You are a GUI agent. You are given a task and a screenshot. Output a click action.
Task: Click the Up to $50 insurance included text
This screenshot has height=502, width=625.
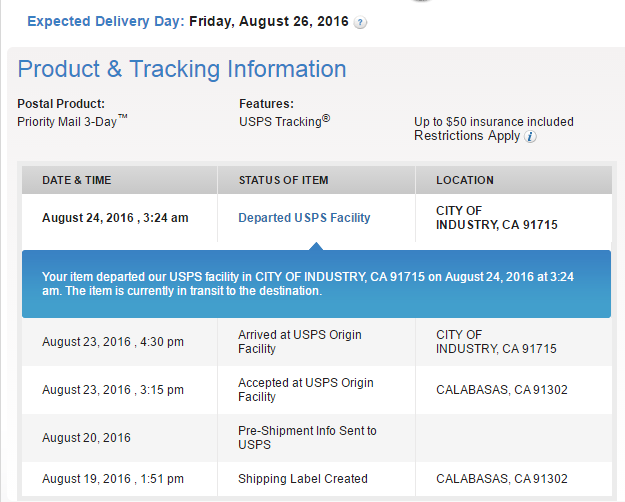(493, 121)
